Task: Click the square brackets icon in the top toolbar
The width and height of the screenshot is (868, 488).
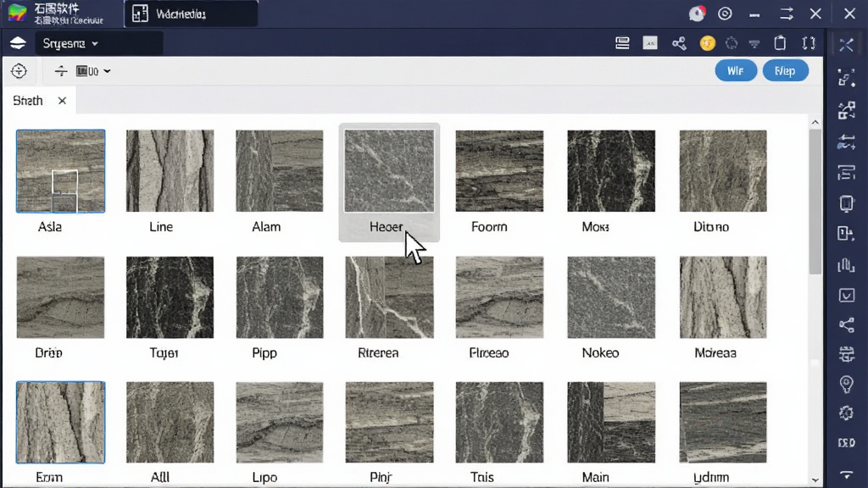Action: click(808, 43)
